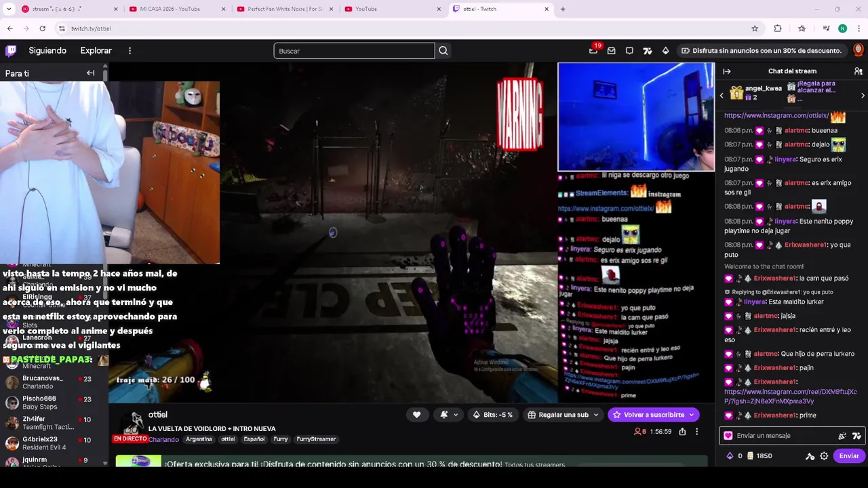Viewport: 868px width, 488px height.
Task: Open the user avatar menu
Action: pos(858,50)
